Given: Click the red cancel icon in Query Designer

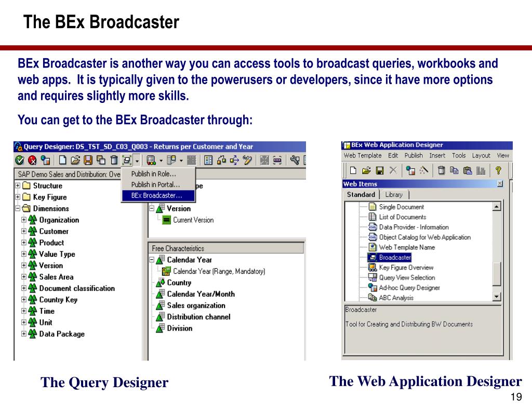Looking at the screenshot, I should point(32,160).
